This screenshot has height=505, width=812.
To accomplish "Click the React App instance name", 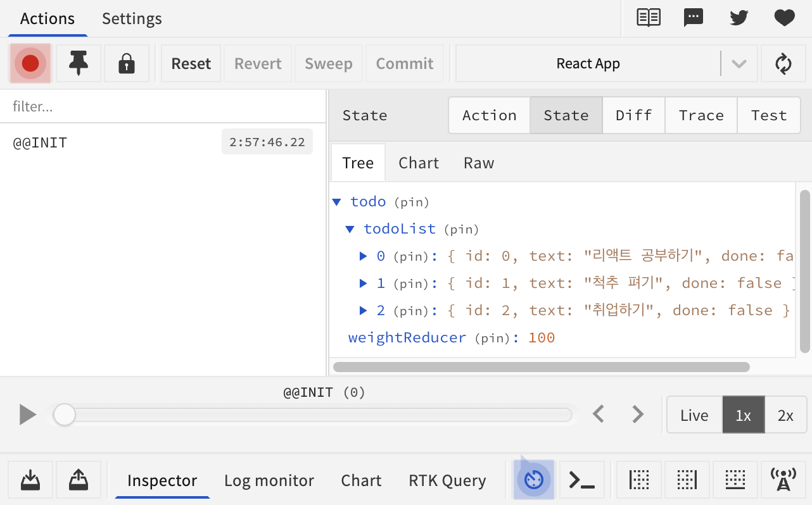I will point(588,63).
